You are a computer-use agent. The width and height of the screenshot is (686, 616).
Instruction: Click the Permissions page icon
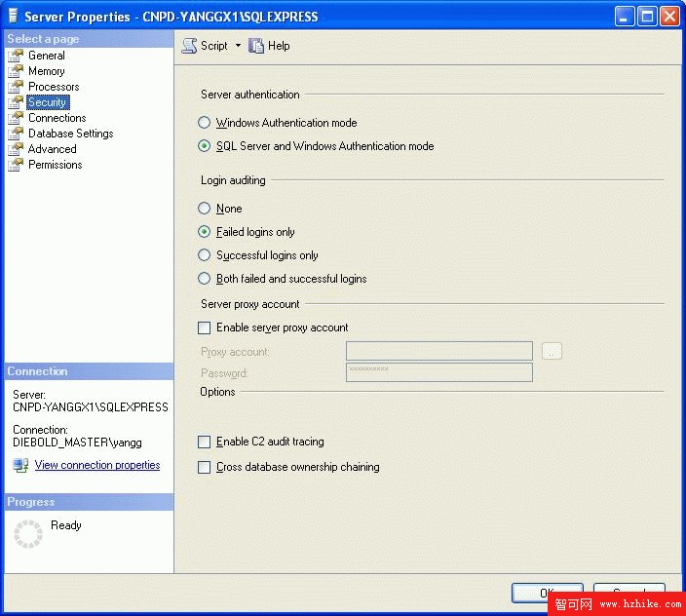[x=16, y=165]
